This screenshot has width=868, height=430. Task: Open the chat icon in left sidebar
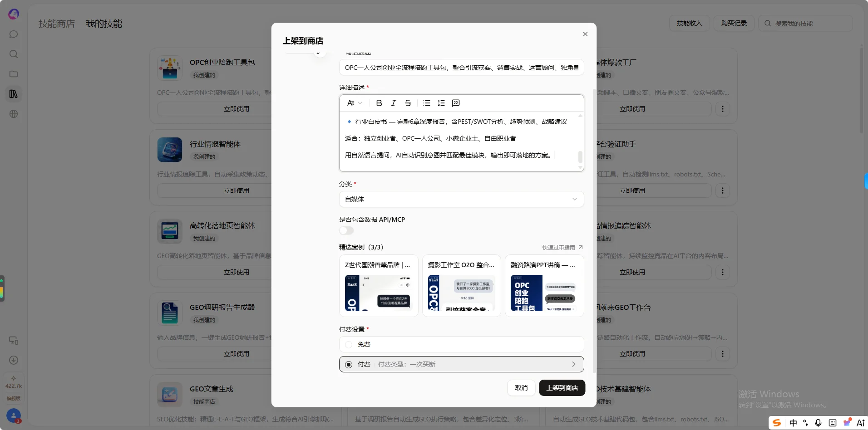(14, 34)
